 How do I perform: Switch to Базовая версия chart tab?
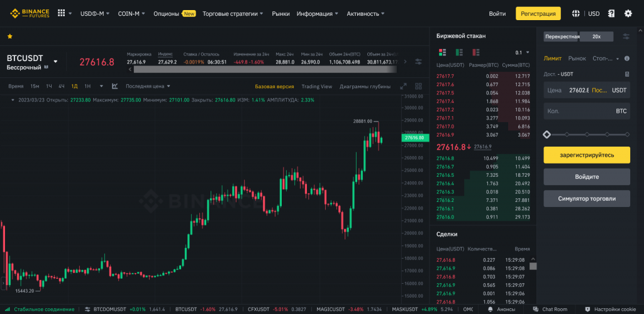[x=274, y=86]
